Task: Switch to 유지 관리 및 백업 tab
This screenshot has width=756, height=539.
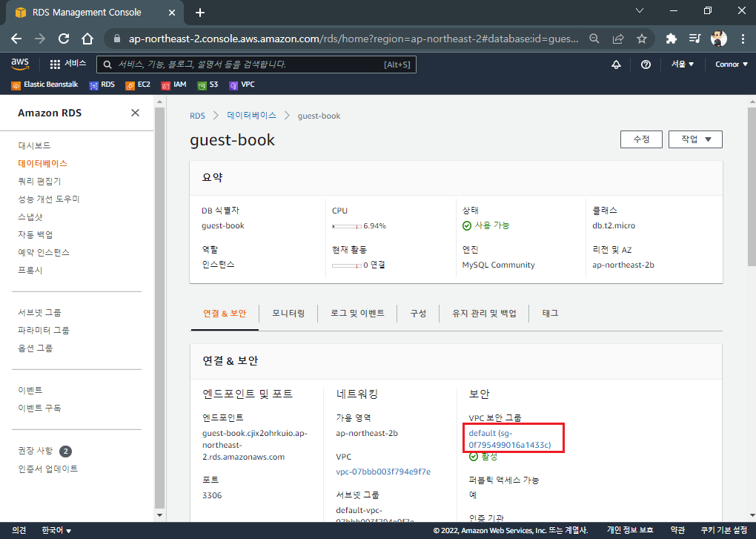Action: [484, 314]
